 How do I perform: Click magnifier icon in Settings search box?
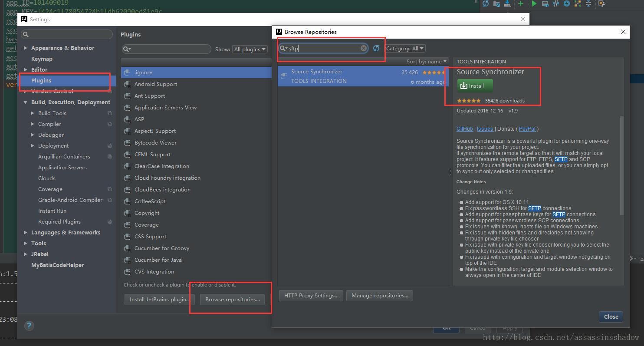26,34
